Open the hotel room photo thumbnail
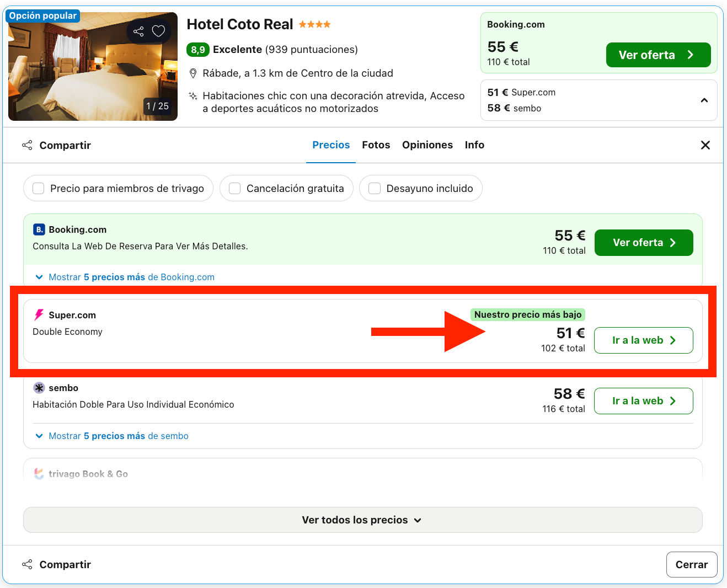 point(93,66)
